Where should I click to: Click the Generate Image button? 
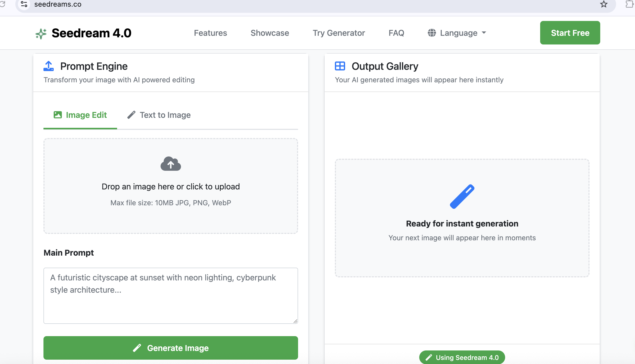[171, 348]
